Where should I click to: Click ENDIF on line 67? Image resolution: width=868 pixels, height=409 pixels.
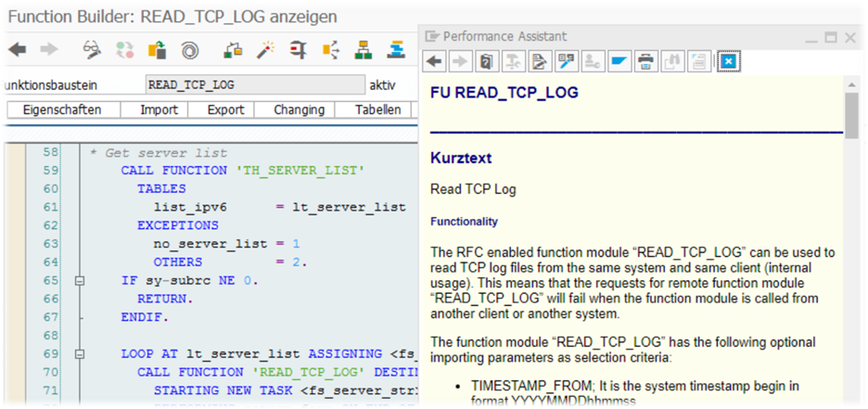[146, 318]
